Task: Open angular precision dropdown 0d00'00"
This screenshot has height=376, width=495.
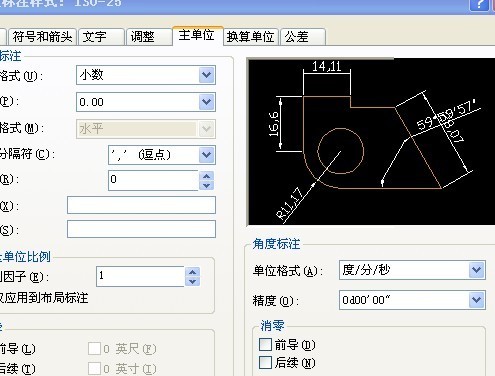Action: point(476,300)
